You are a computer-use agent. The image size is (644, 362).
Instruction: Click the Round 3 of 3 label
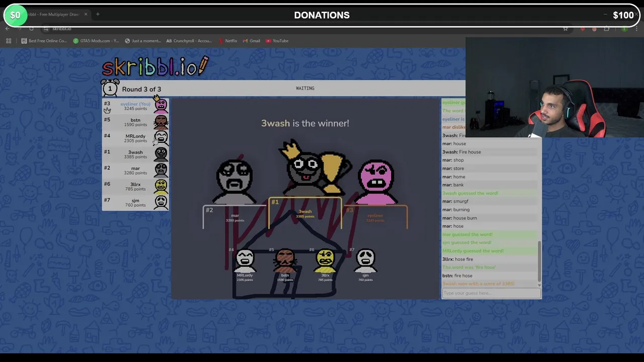(141, 89)
